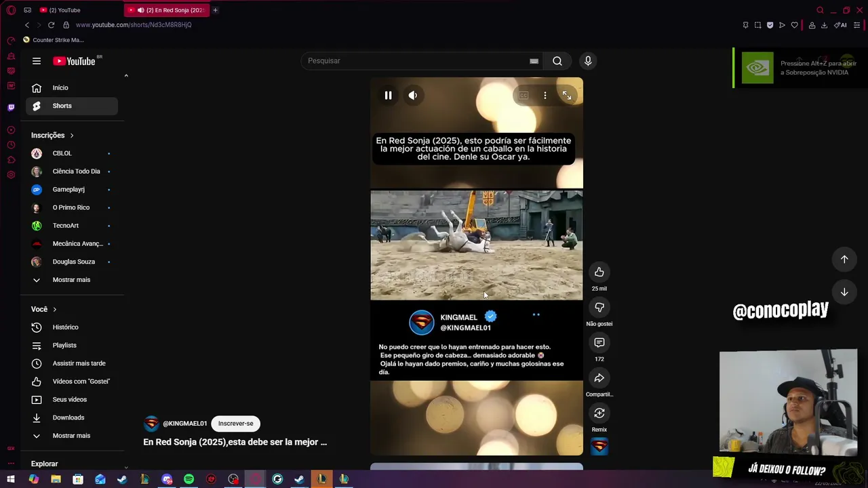Toggle the Opera ad blocker shield
868x488 pixels.
pos(770,25)
